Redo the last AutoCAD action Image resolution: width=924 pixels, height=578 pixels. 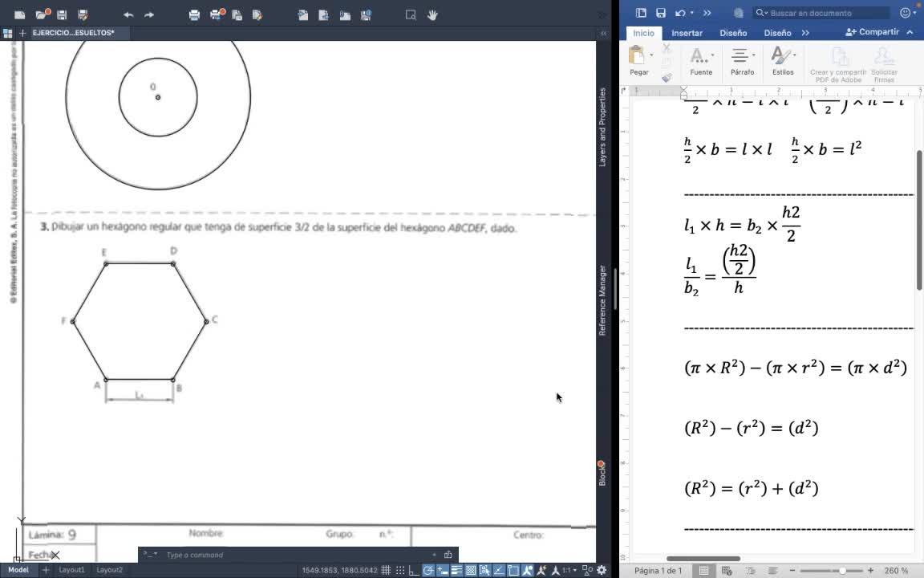150,14
